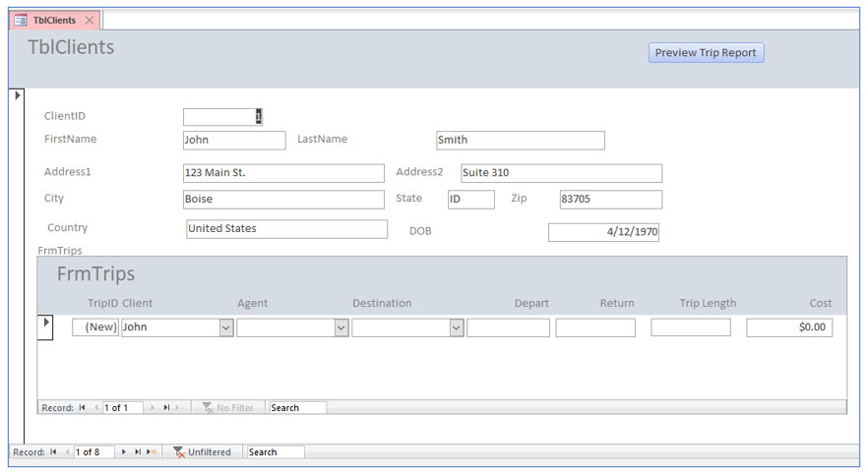Click the FrmTrips row record selector
Image resolution: width=868 pixels, height=472 pixels.
[46, 327]
